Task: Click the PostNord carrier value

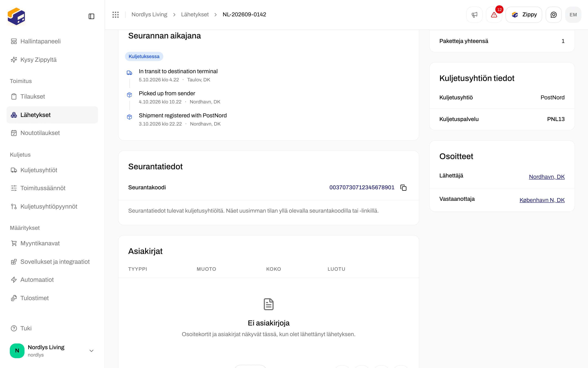Action: [552, 98]
